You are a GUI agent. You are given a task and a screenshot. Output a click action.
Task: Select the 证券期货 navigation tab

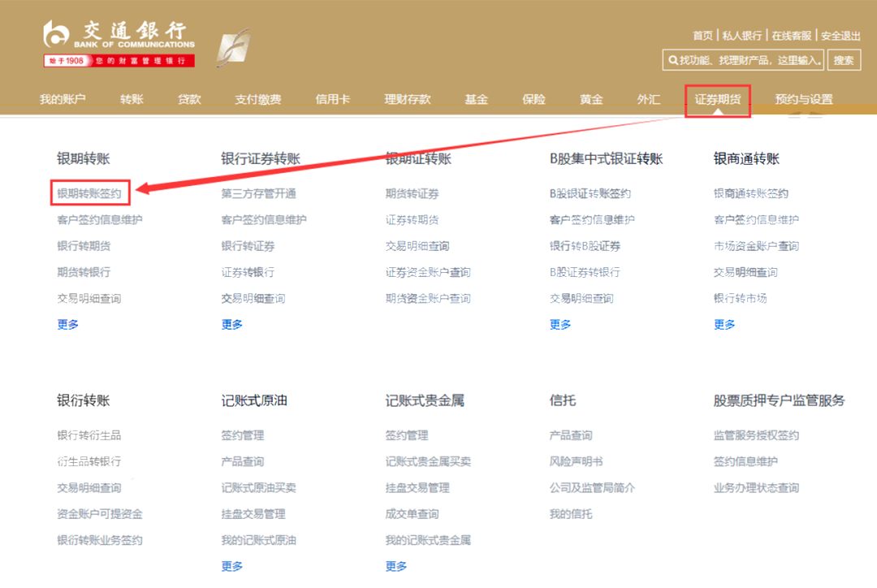pos(715,98)
